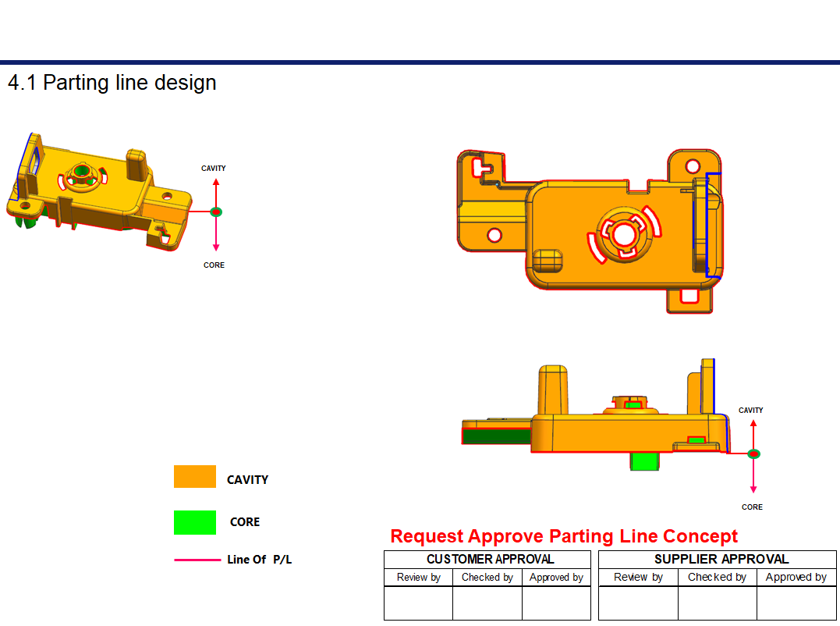
Task: Click the blank cell under customer 'Review by'
Action: coord(418,603)
